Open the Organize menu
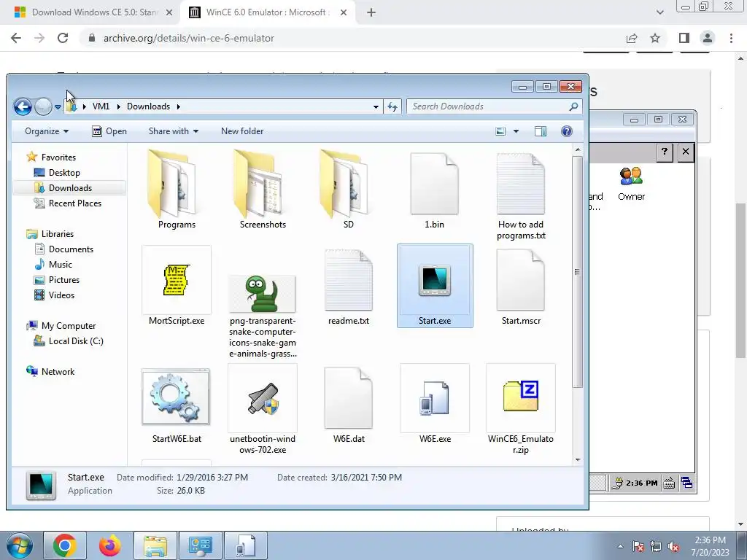Viewport: 747px width, 560px height. coord(47,131)
